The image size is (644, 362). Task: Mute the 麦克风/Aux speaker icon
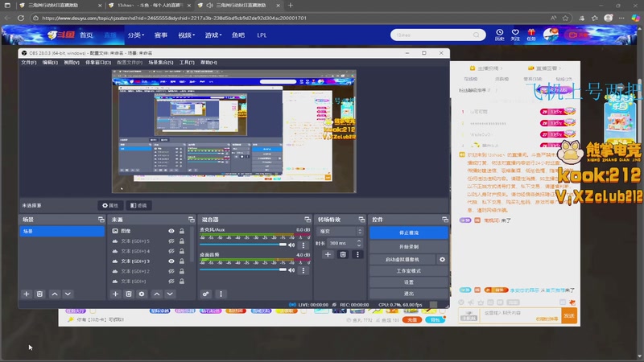coord(291,245)
